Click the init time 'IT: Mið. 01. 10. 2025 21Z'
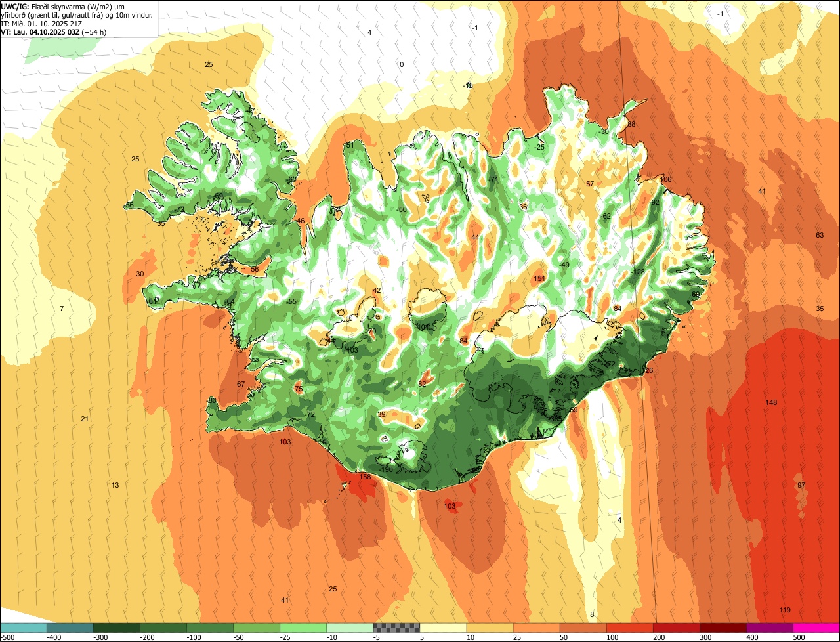 pos(42,22)
